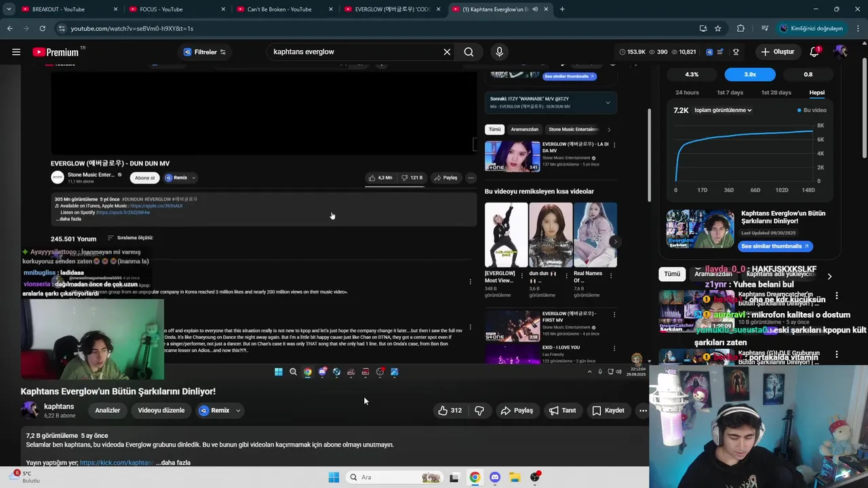Start voice search with microphone
868x488 pixels.
500,52
